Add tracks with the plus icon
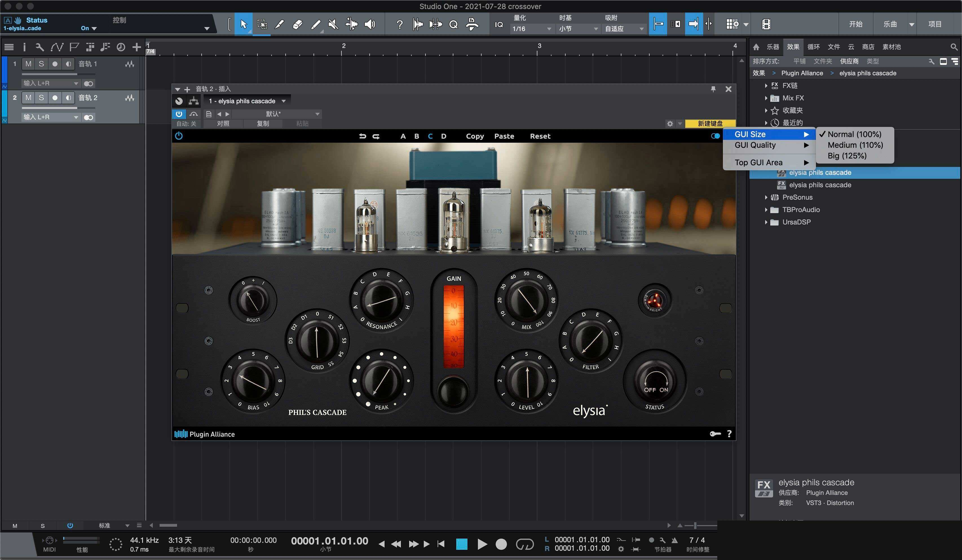The width and height of the screenshot is (962, 560). coord(136,47)
